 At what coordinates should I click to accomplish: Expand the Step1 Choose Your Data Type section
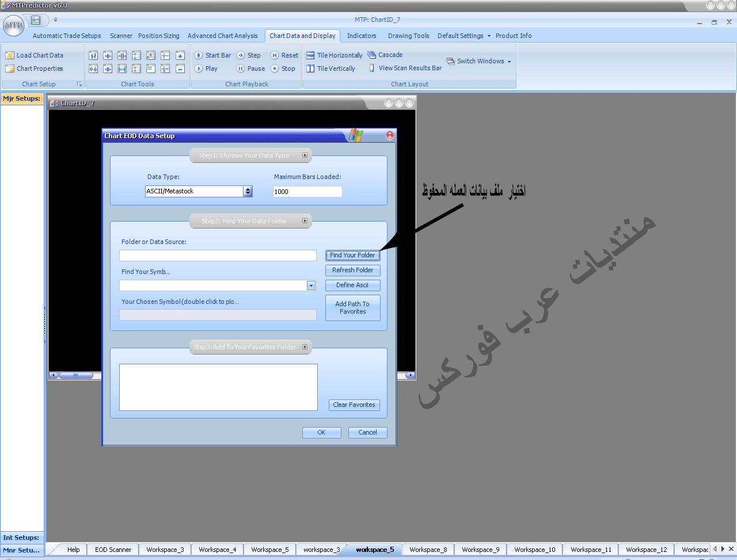click(305, 155)
